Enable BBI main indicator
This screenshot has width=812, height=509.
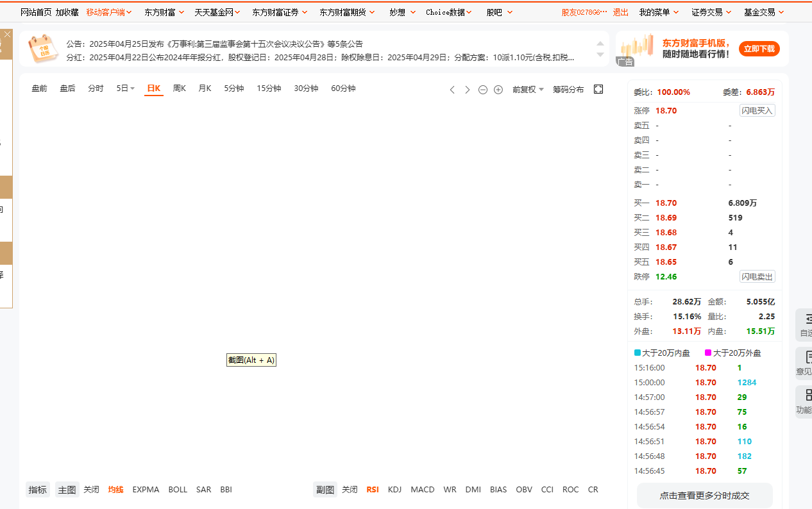pyautogui.click(x=226, y=490)
